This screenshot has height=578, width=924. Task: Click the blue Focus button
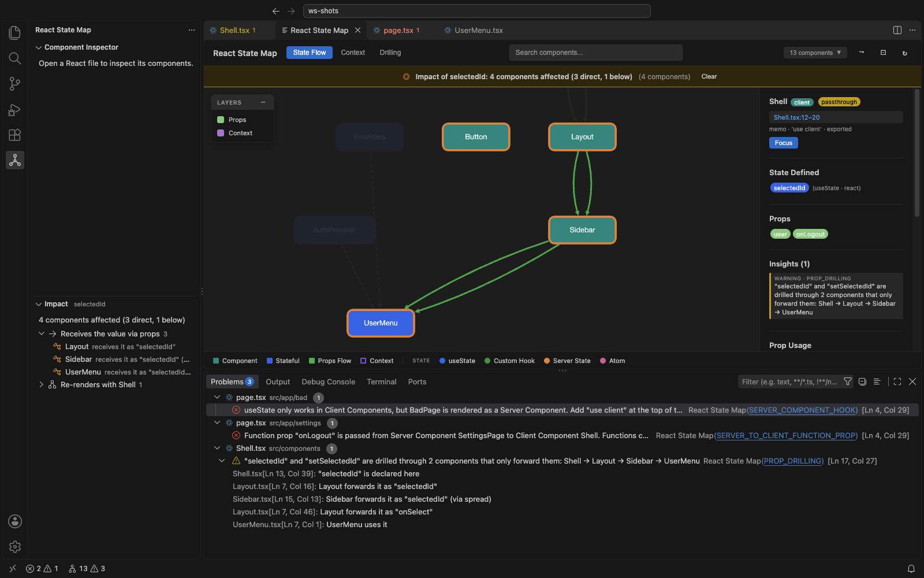click(784, 143)
